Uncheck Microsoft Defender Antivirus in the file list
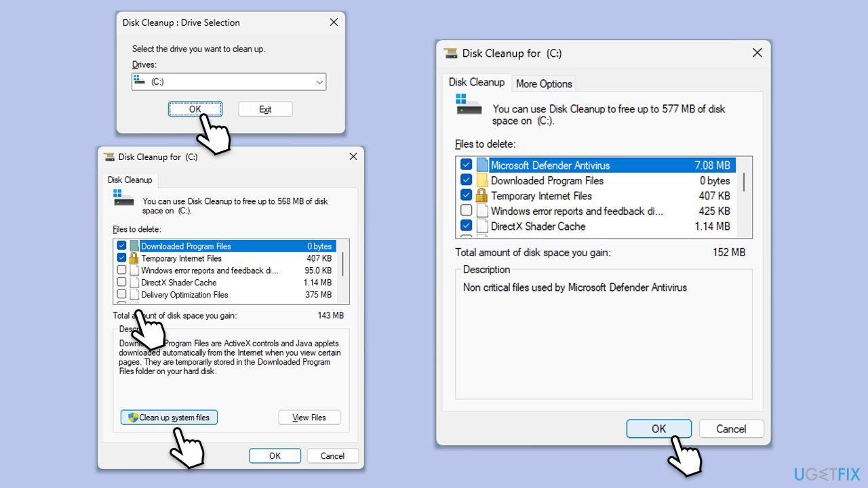868x488 pixels. [x=466, y=165]
